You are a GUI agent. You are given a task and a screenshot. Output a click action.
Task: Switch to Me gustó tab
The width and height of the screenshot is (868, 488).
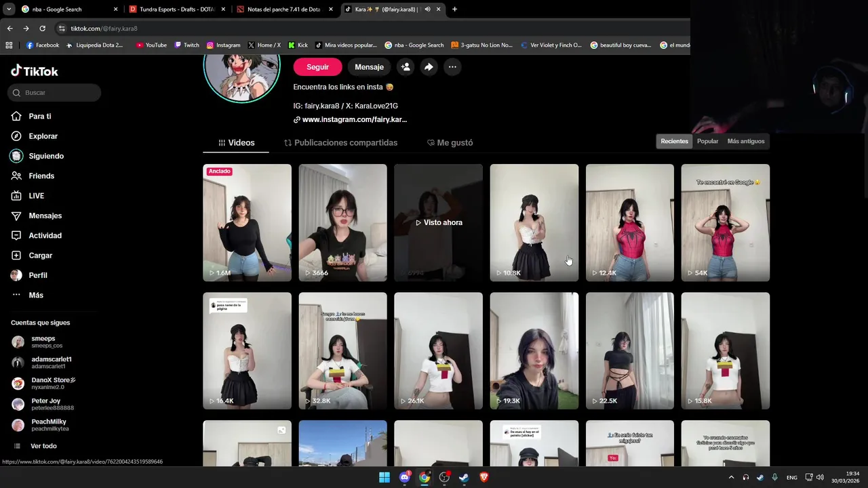pos(450,143)
